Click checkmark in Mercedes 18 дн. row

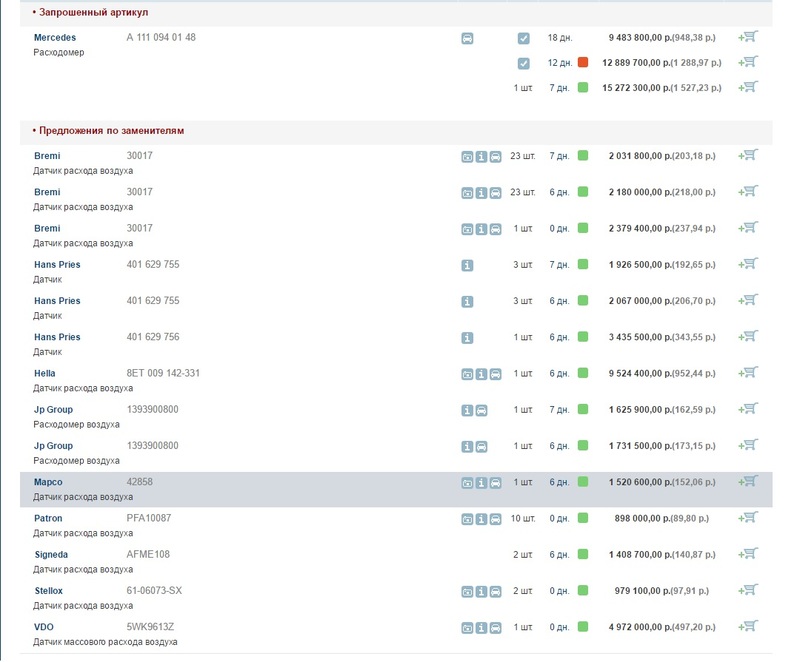pos(523,38)
